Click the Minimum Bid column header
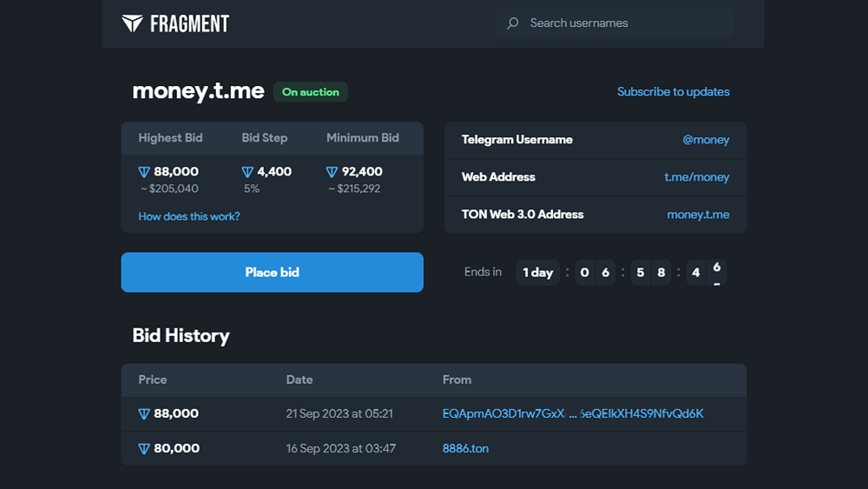Image resolution: width=868 pixels, height=489 pixels. (363, 138)
